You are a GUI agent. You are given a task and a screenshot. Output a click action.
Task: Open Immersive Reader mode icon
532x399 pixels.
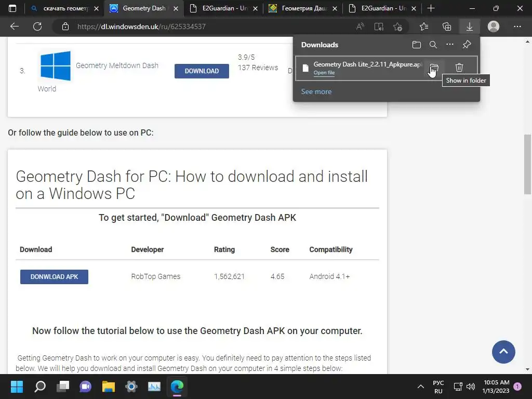[379, 26]
